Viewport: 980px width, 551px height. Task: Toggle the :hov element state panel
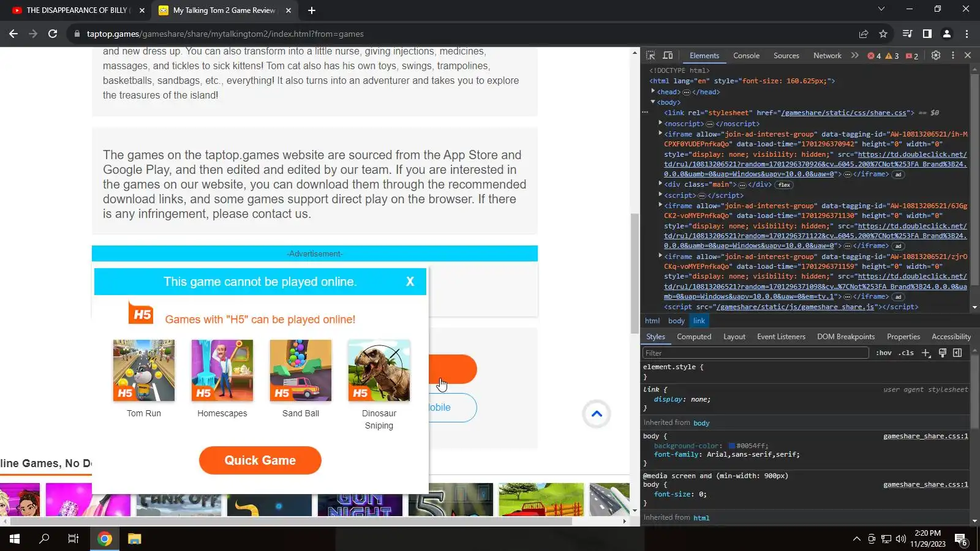pos(883,353)
